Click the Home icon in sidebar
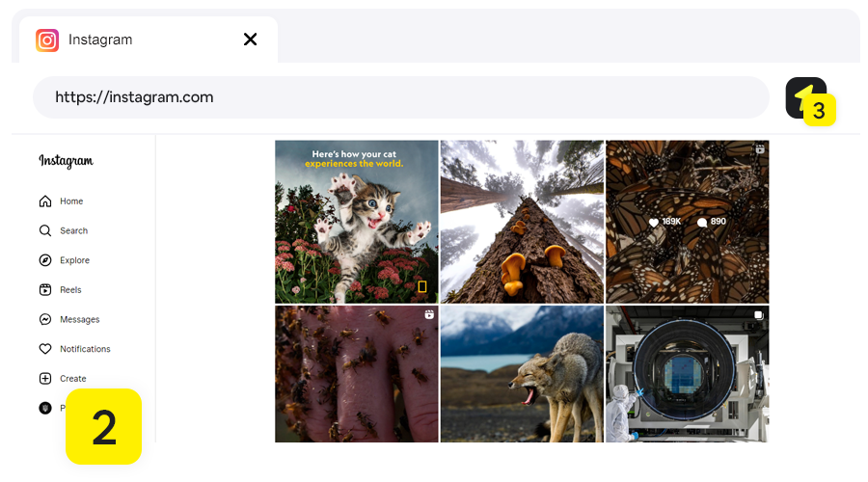Image resolution: width=868 pixels, height=482 pixels. point(45,201)
